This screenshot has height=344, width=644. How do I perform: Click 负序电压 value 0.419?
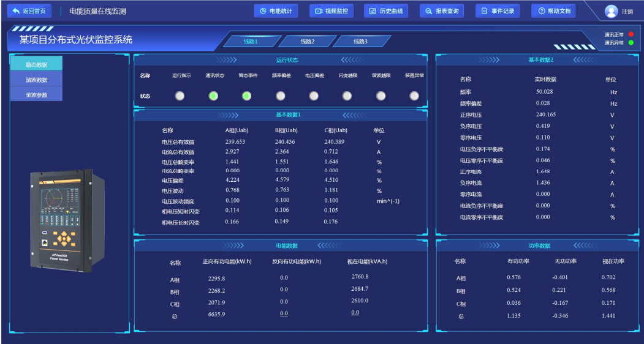(543, 126)
